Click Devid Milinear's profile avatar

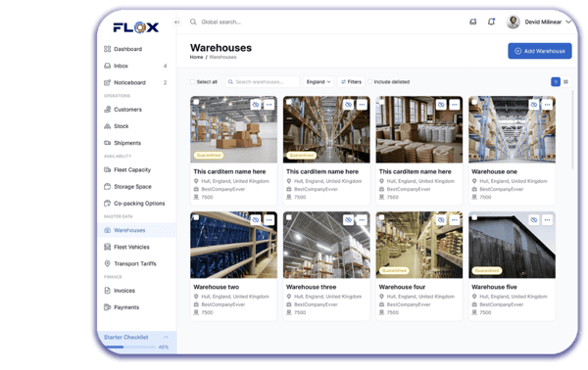tap(513, 22)
